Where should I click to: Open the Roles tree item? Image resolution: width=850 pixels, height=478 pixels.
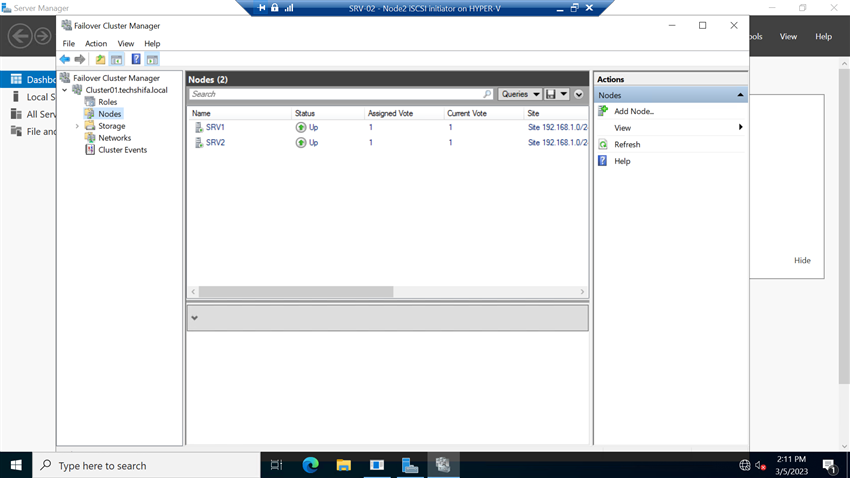pyautogui.click(x=107, y=102)
